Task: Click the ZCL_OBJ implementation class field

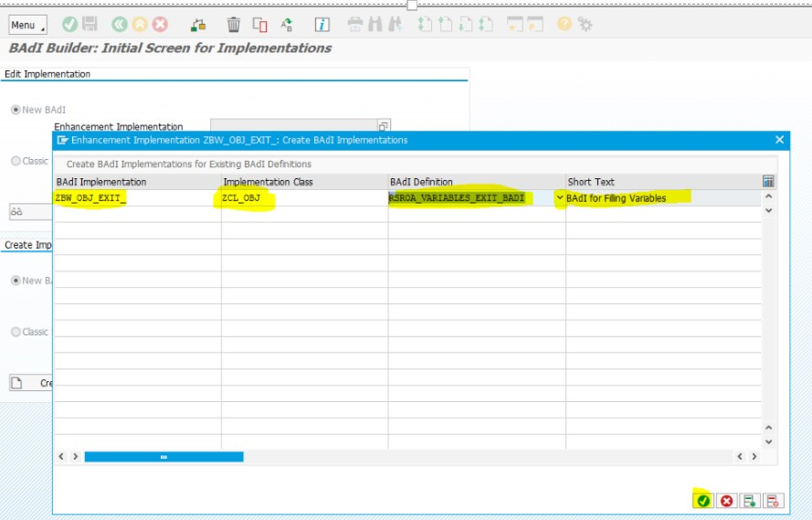Action: pyautogui.click(x=304, y=197)
